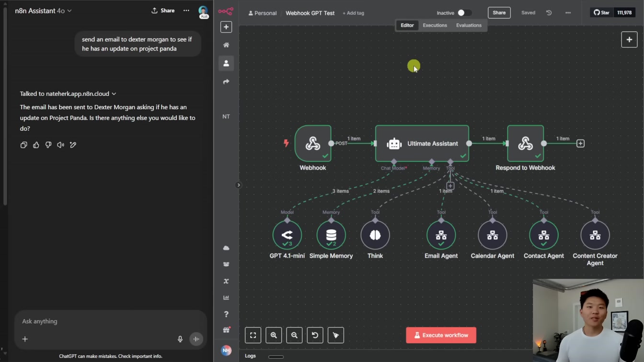This screenshot has width=644, height=362.
Task: Open the Logs panel
Action: pyautogui.click(x=250, y=356)
